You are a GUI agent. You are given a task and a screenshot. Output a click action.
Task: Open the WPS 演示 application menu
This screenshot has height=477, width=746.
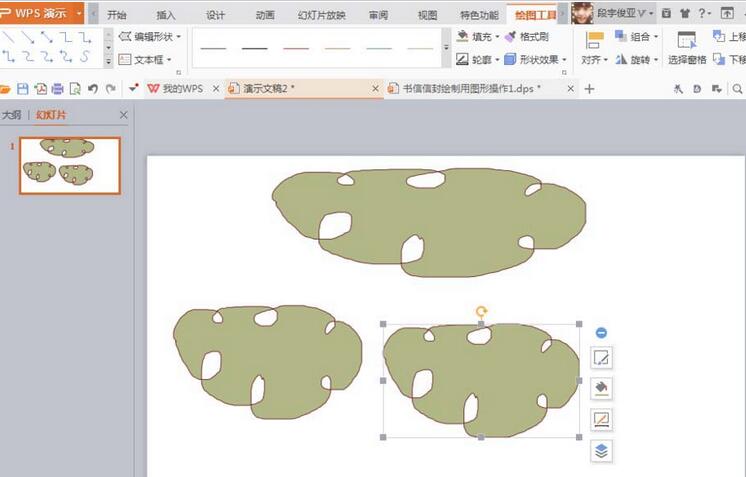pyautogui.click(x=42, y=13)
